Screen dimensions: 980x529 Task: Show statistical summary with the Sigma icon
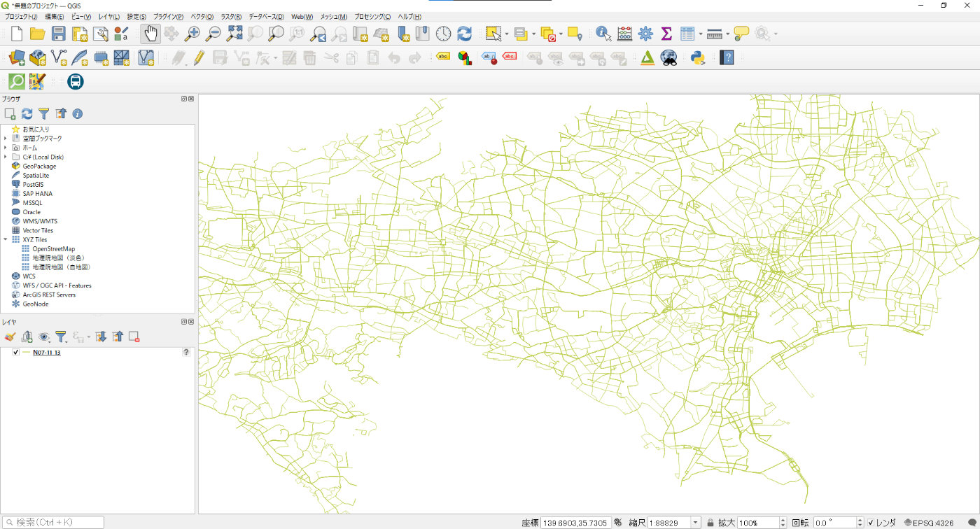tap(667, 32)
